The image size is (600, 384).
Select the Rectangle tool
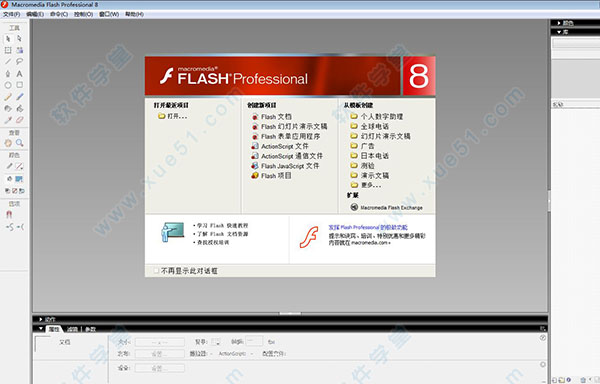point(20,85)
